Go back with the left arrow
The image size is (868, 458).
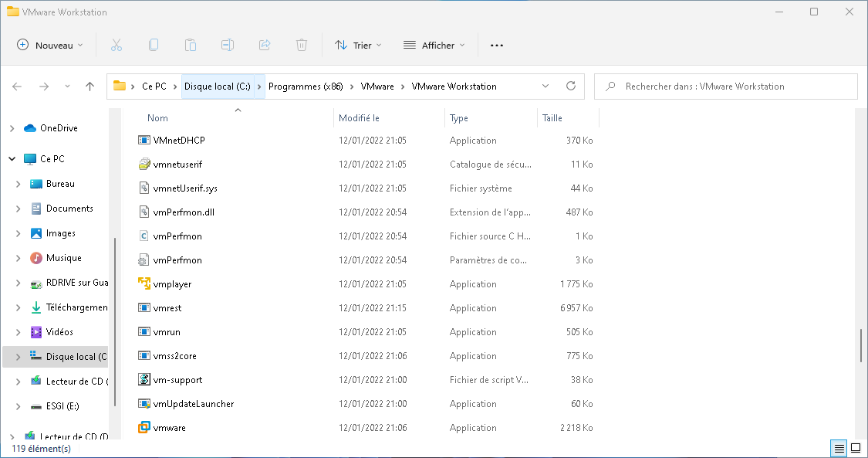(17, 87)
